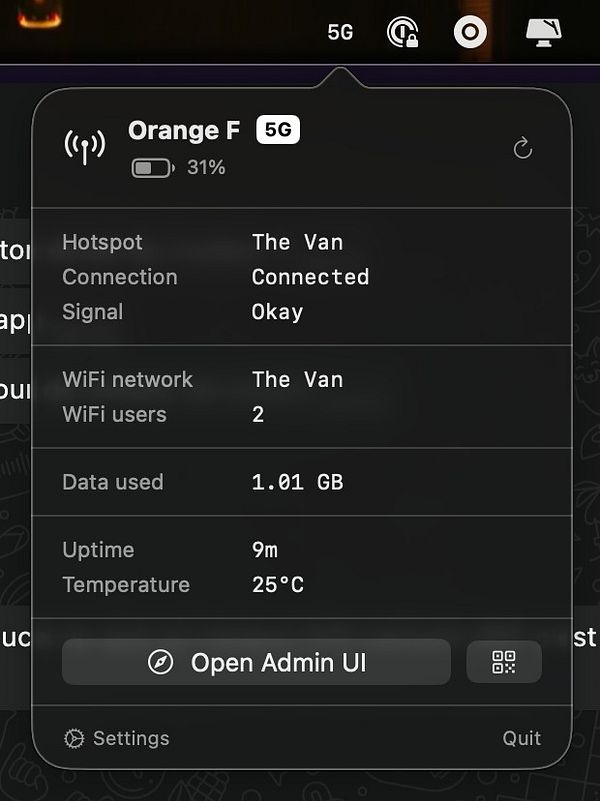The width and height of the screenshot is (600, 801).
Task: Click the Signal value Okay
Action: click(x=278, y=312)
